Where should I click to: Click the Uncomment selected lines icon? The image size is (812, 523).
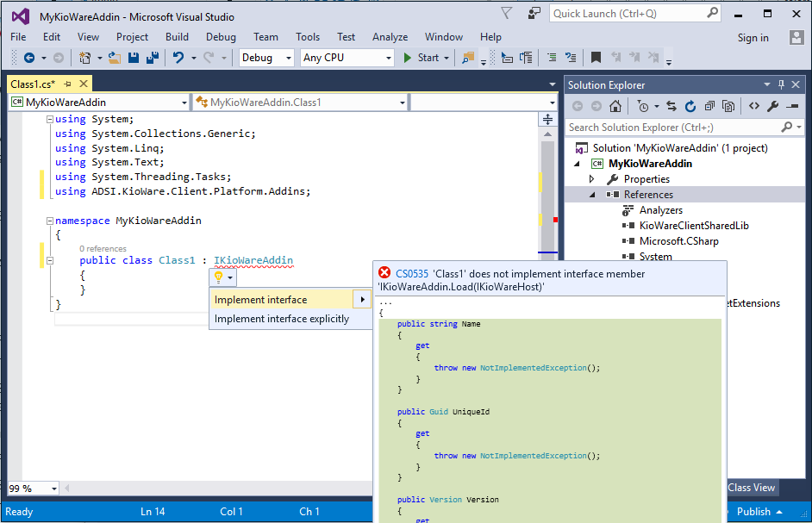[x=571, y=58]
